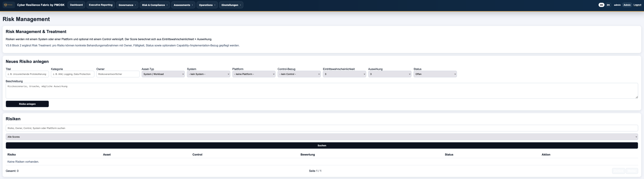
Task: Open the Plattform dropdown
Action: pos(254,74)
